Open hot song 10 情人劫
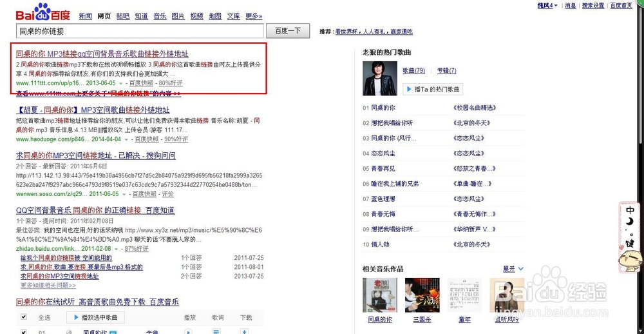This screenshot has width=644, height=334. click(x=381, y=244)
